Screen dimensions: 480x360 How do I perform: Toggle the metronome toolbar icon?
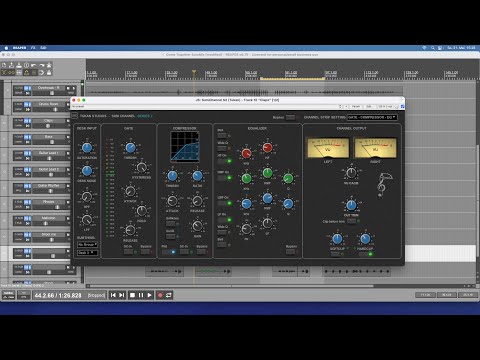coord(49,65)
